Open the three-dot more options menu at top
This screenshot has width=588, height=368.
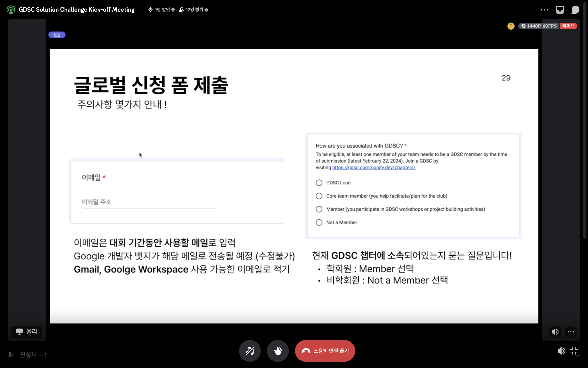[544, 10]
